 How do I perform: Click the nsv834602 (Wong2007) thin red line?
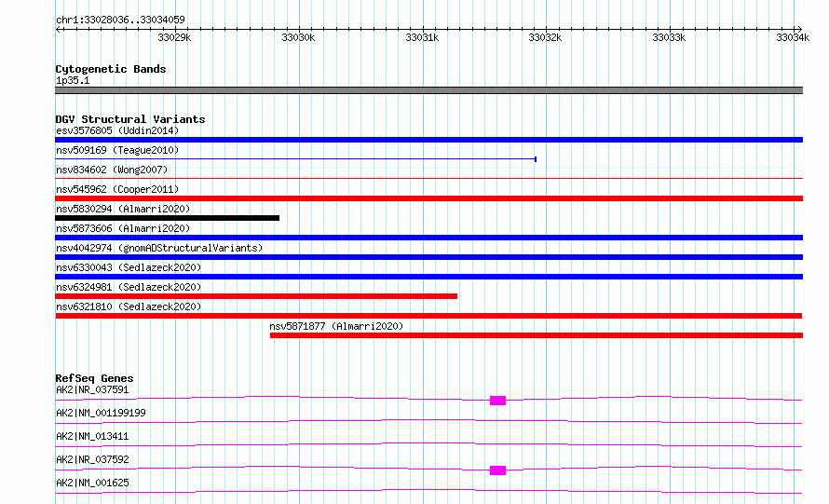428,179
